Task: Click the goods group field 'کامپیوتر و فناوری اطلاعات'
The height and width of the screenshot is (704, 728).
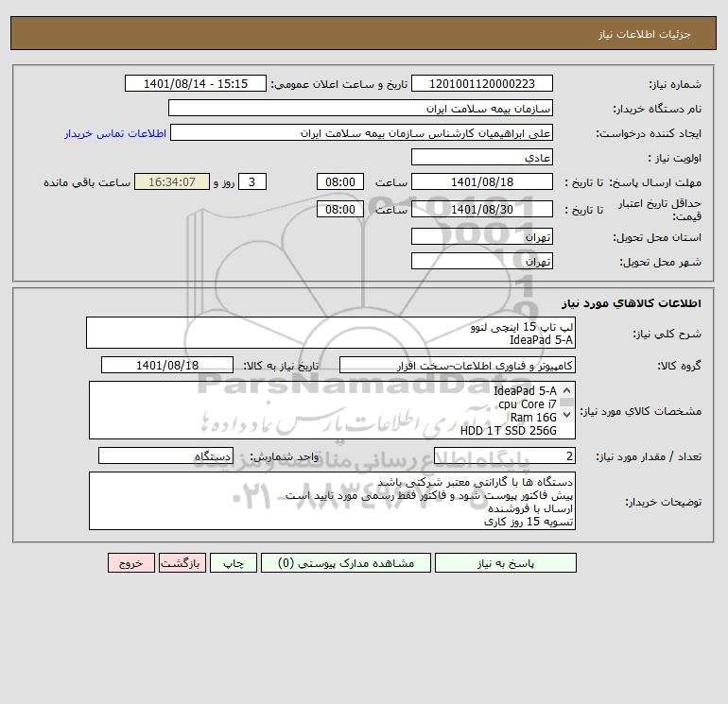Action: click(x=458, y=365)
